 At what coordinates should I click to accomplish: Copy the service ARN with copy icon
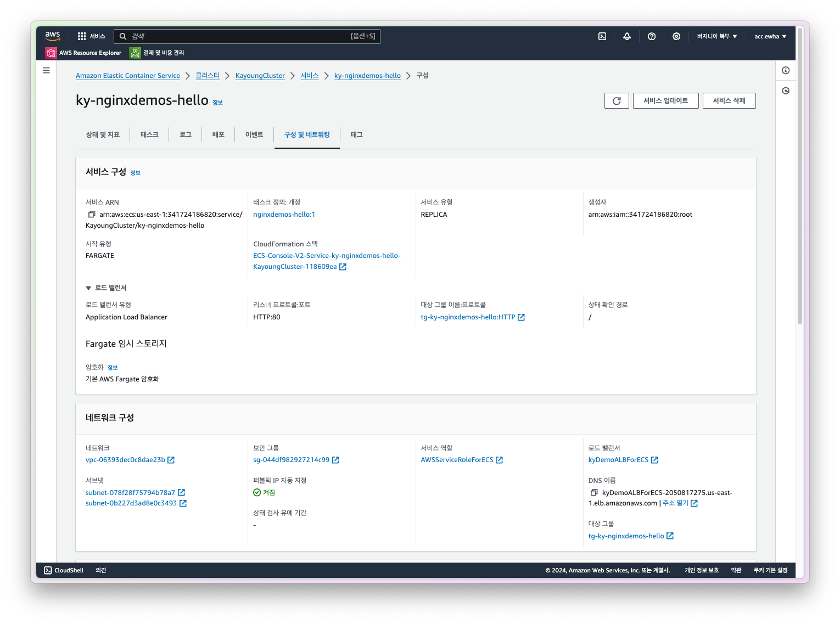tap(92, 215)
